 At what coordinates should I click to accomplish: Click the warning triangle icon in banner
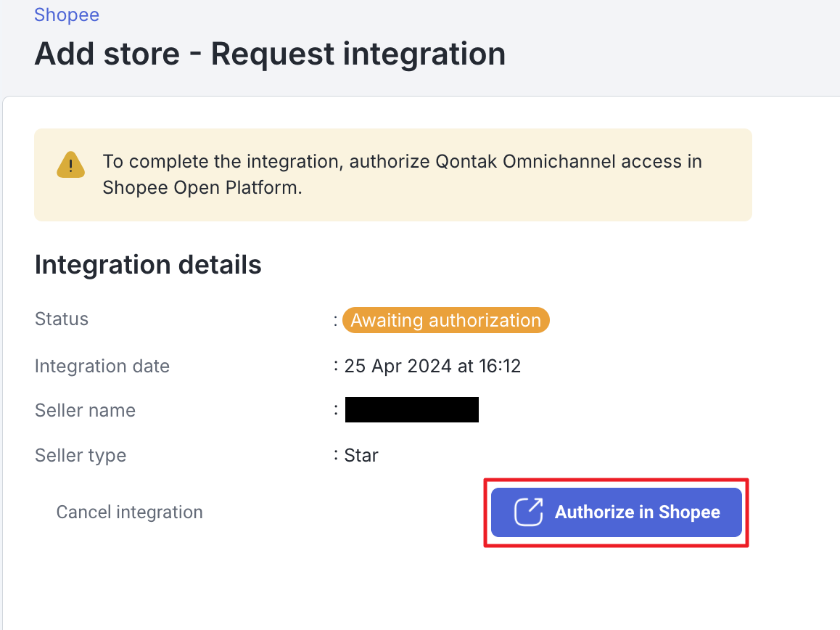pyautogui.click(x=70, y=165)
